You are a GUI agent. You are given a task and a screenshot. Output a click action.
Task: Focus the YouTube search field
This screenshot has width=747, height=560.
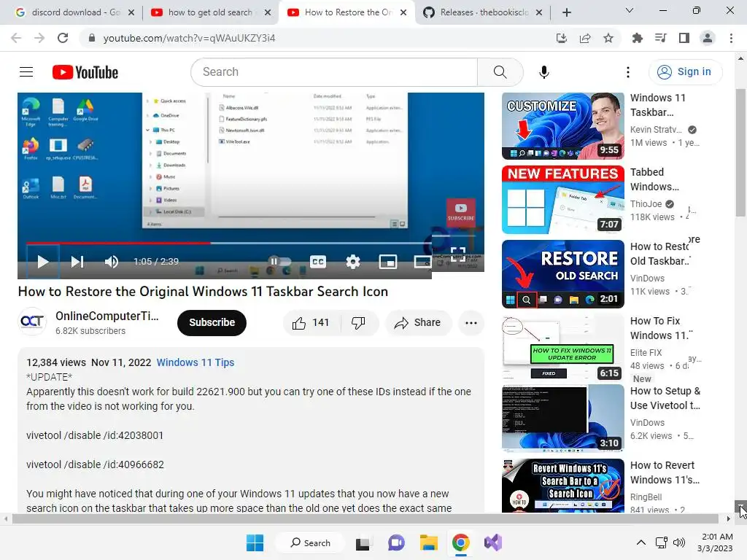[x=334, y=72]
